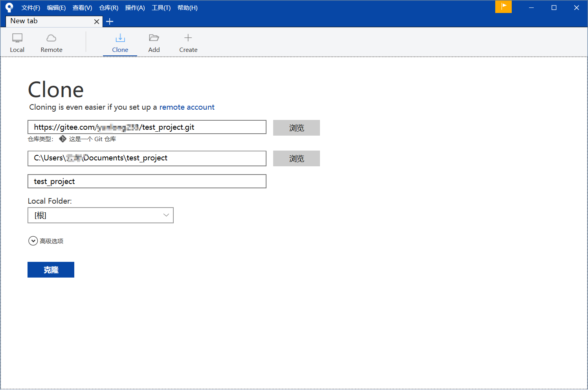Minimize the Sourcetree window
Viewport: 588px width, 390px height.
531,7
